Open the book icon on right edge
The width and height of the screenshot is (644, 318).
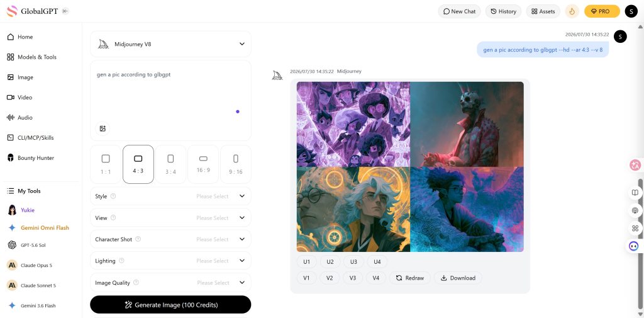(635, 193)
